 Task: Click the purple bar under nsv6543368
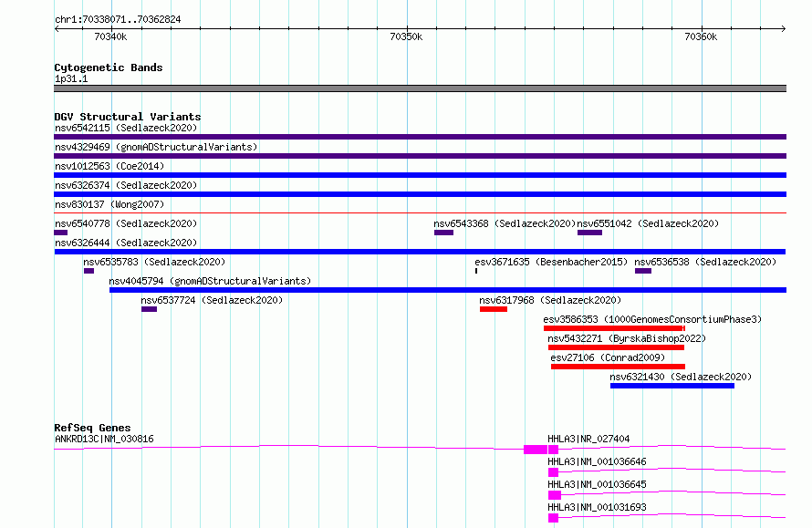coord(443,233)
